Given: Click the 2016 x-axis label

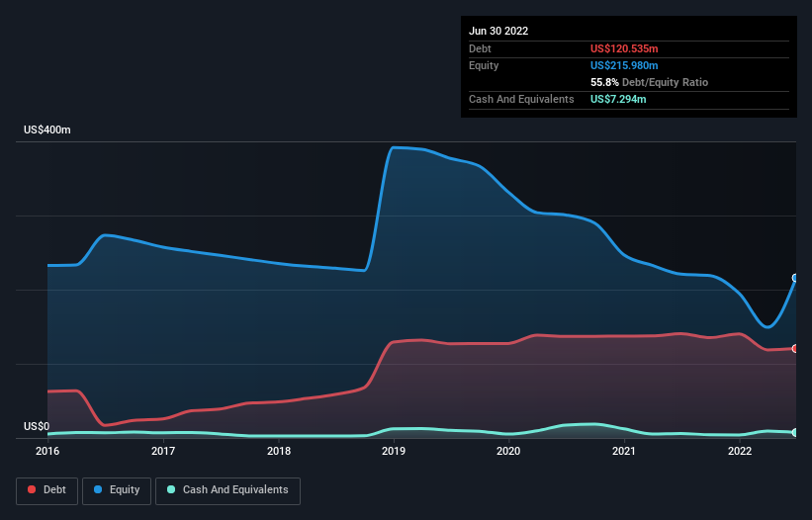Looking at the screenshot, I should 47,451.
